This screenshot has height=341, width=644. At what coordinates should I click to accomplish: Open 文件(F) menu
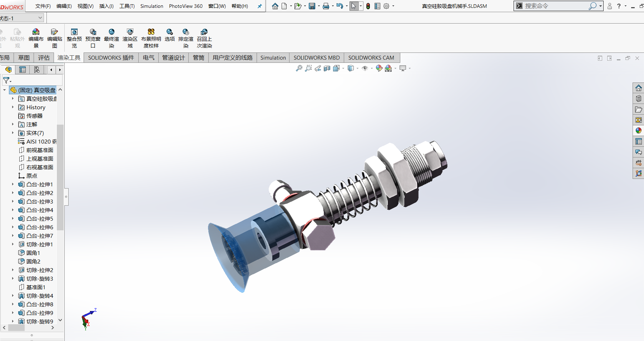point(43,6)
